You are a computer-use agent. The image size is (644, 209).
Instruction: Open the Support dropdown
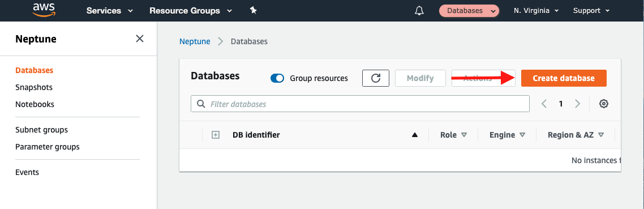pyautogui.click(x=591, y=11)
